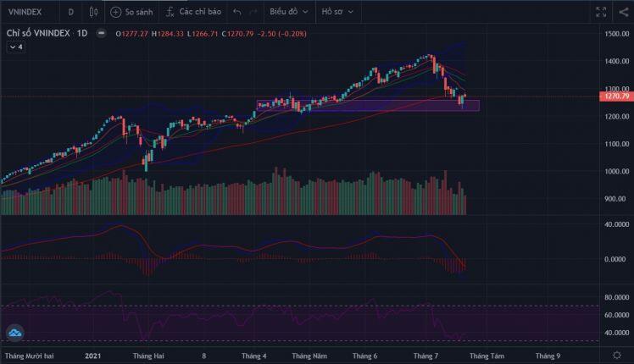Click the Tháng 4 time axis label
This screenshot has height=364, width=634.
click(254, 356)
